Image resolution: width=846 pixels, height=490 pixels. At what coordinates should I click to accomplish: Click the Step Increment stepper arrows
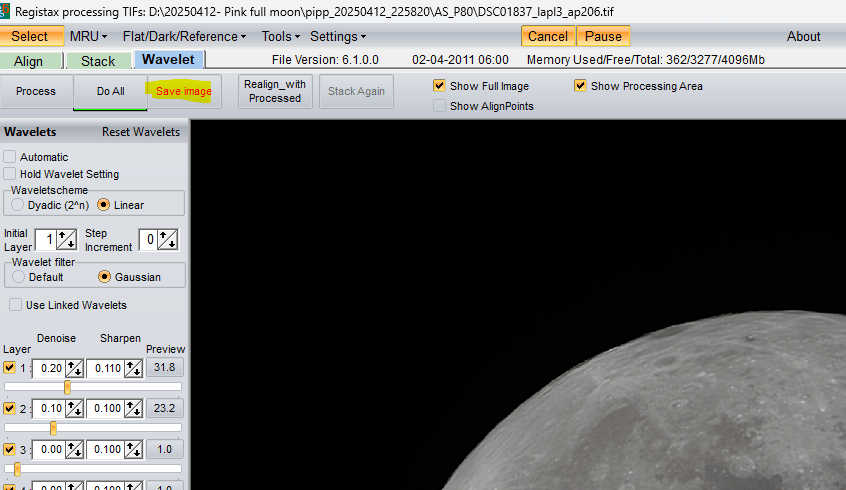pyautogui.click(x=168, y=240)
